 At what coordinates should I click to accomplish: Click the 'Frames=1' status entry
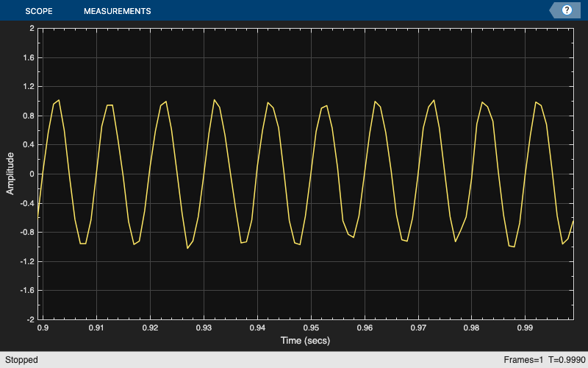click(523, 360)
